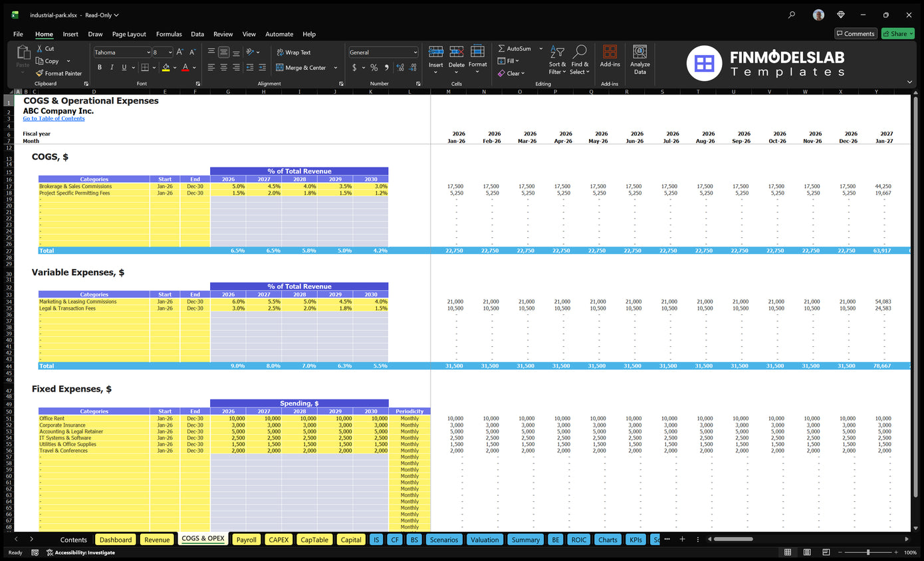
Task: Expand the Copy dropdown arrow
Action: point(68,61)
